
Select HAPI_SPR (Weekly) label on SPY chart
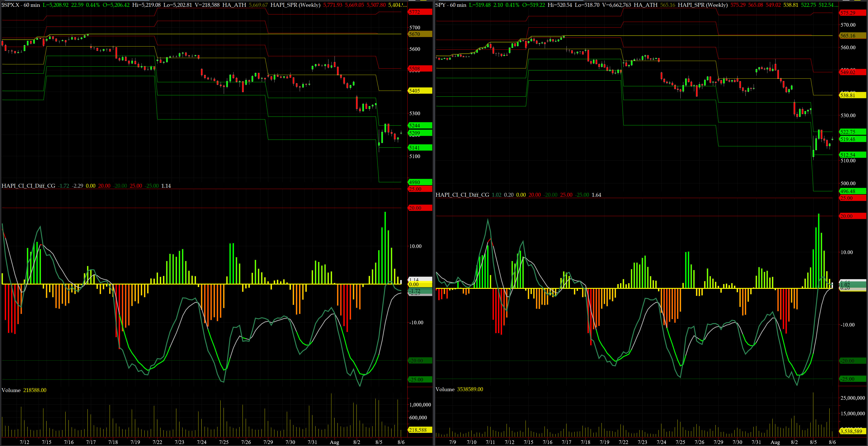(703, 5)
